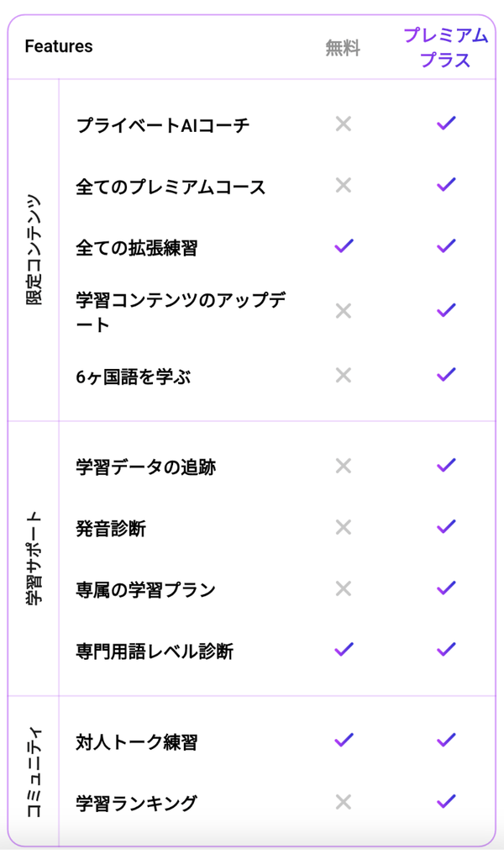Click the free-plan checkmark for 全ての拡張練習

click(x=344, y=246)
